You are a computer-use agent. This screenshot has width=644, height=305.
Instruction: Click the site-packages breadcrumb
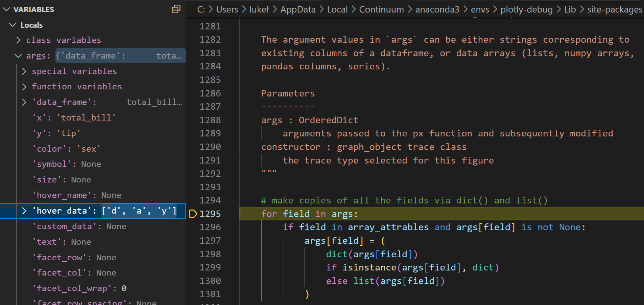tap(615, 9)
